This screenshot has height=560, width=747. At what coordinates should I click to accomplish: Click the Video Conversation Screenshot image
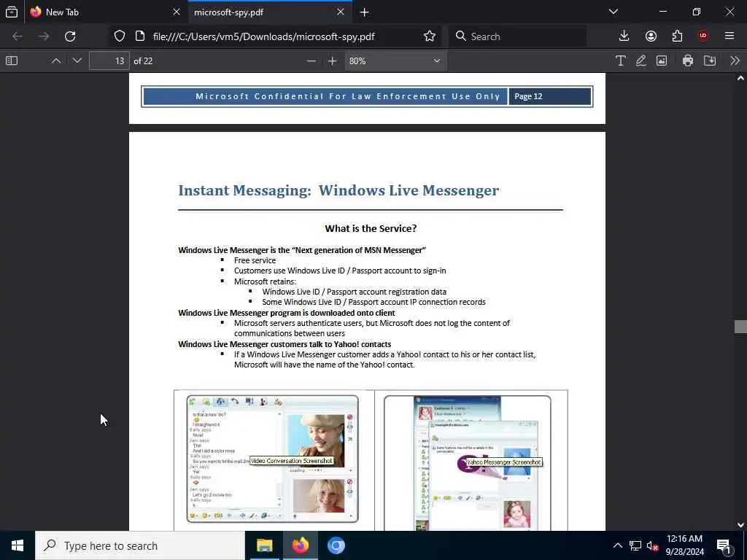pos(273,459)
